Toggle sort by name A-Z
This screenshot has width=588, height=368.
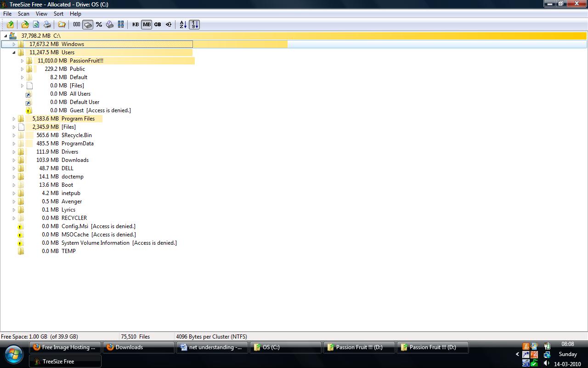click(x=183, y=24)
